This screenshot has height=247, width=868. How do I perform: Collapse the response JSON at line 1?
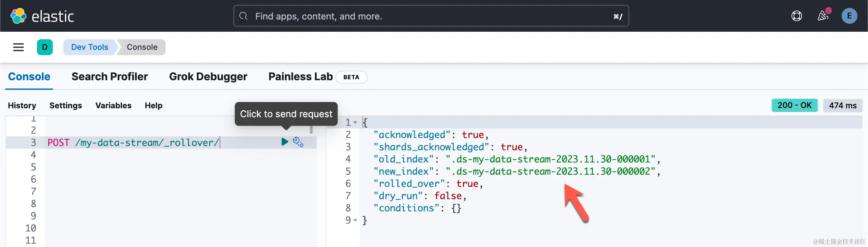(355, 123)
